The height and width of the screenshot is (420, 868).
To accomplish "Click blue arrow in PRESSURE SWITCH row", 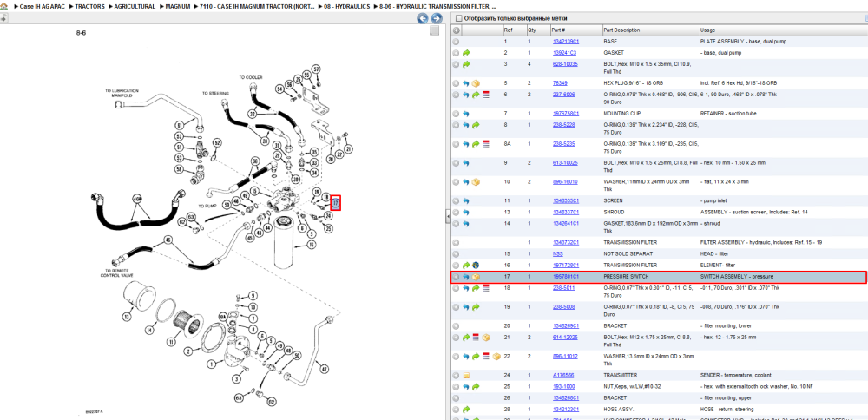I will click(466, 277).
